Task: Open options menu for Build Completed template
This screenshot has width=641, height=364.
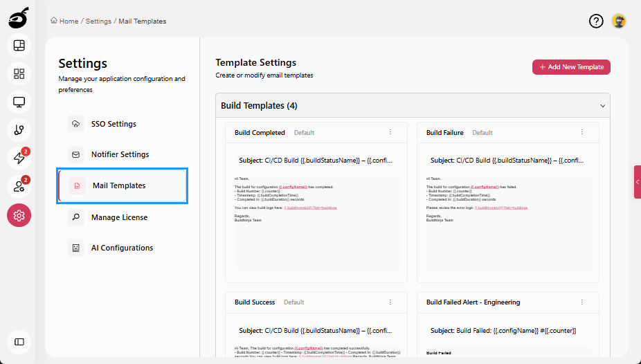Action: pos(390,132)
